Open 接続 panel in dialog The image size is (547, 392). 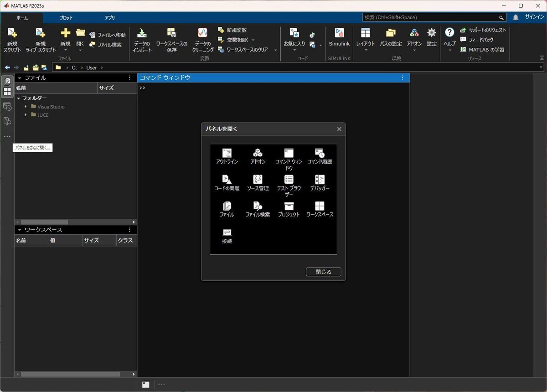[227, 236]
